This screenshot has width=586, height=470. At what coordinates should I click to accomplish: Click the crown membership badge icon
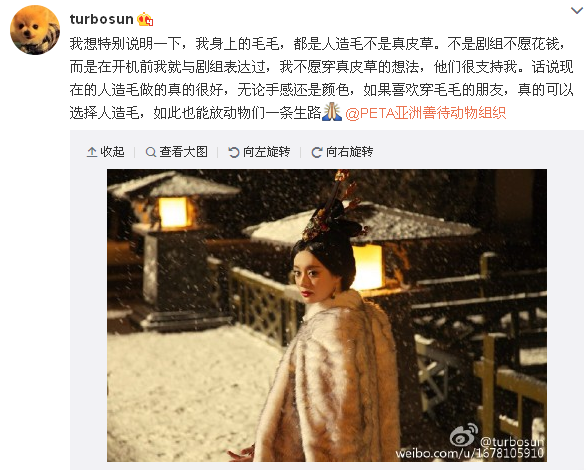[x=145, y=19]
